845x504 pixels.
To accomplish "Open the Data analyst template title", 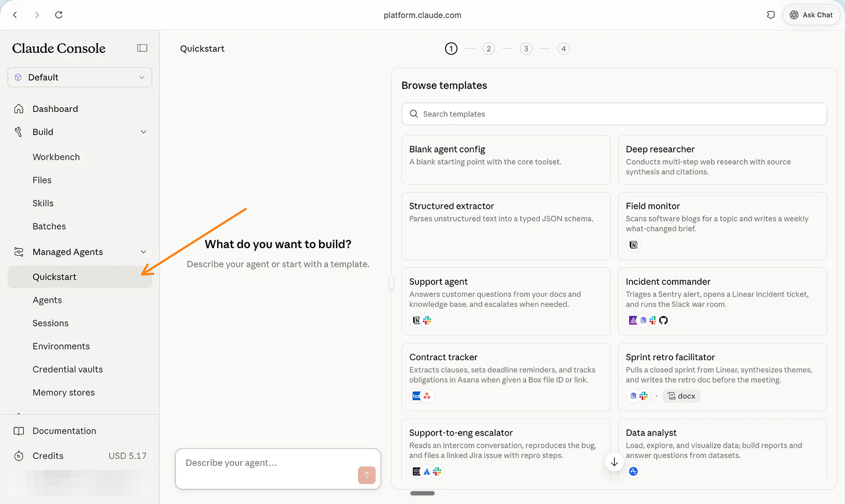I will pos(651,433).
